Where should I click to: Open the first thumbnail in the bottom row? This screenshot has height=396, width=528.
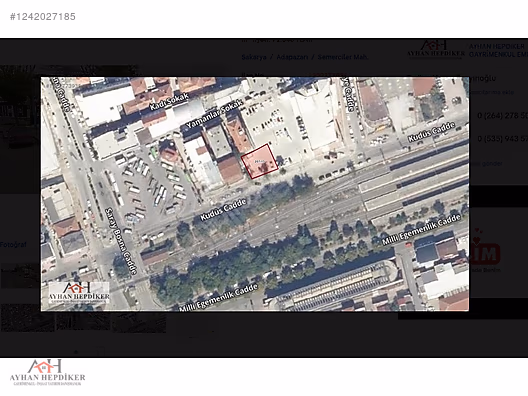(27, 318)
